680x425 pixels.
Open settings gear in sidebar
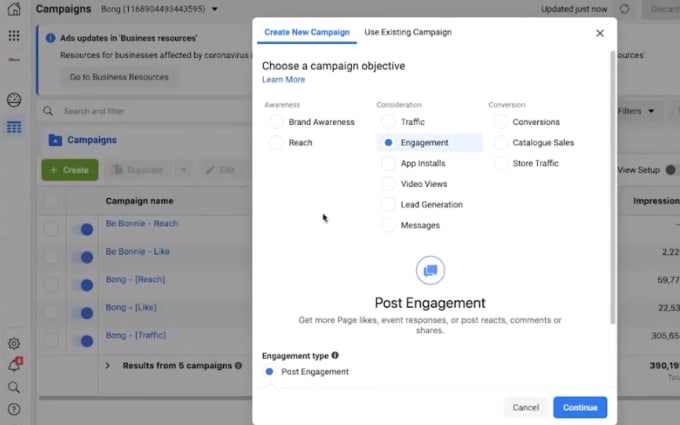(14, 343)
